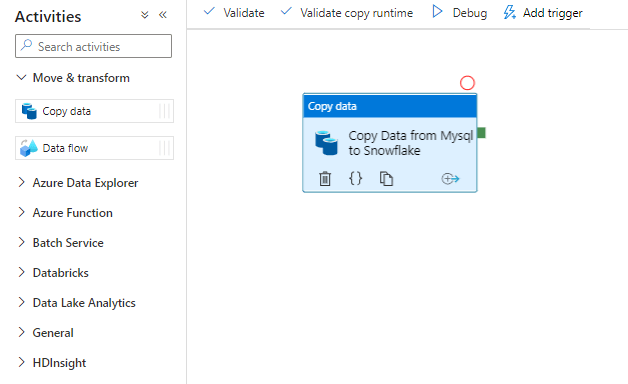Select 'Copy Data from Mysql to Snowflake' activity name
This screenshot has width=628, height=384.
[x=411, y=143]
